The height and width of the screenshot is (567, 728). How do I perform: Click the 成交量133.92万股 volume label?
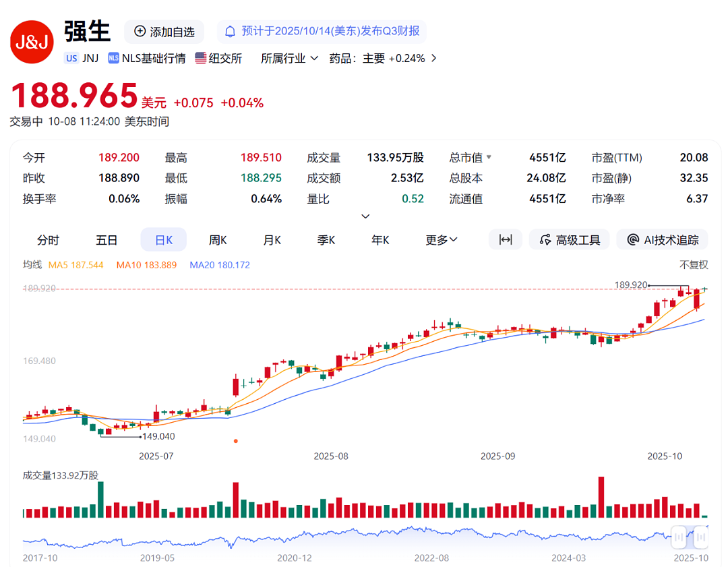(x=61, y=475)
